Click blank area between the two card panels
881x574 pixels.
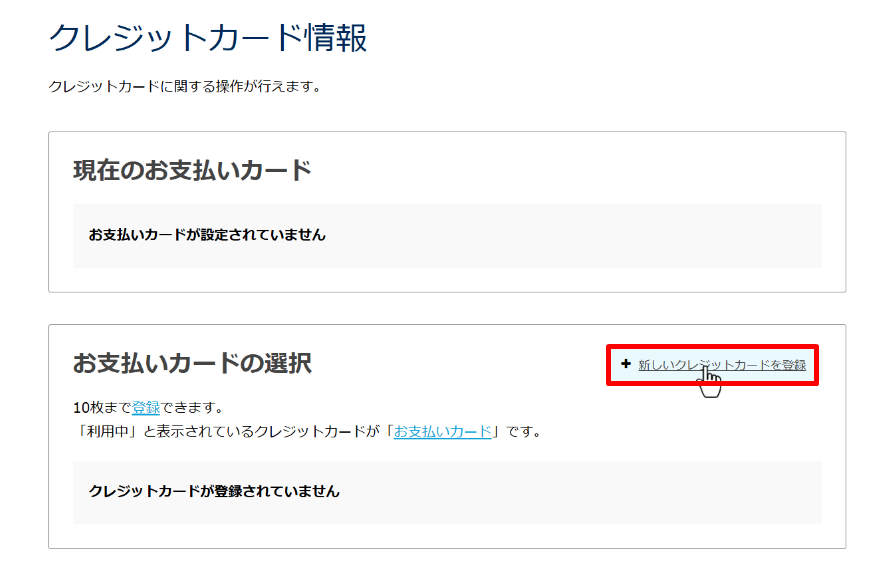tap(446, 308)
